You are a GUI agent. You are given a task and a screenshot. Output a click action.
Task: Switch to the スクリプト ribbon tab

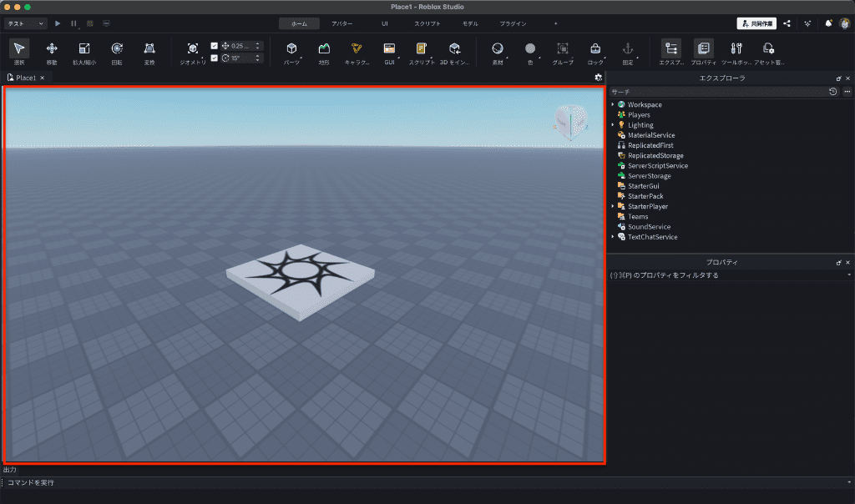427,23
